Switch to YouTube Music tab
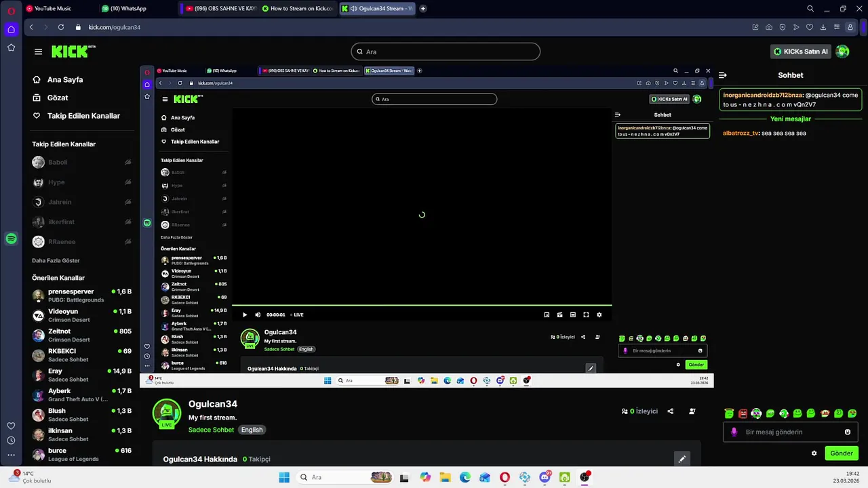This screenshot has height=488, width=868. pos(52,9)
